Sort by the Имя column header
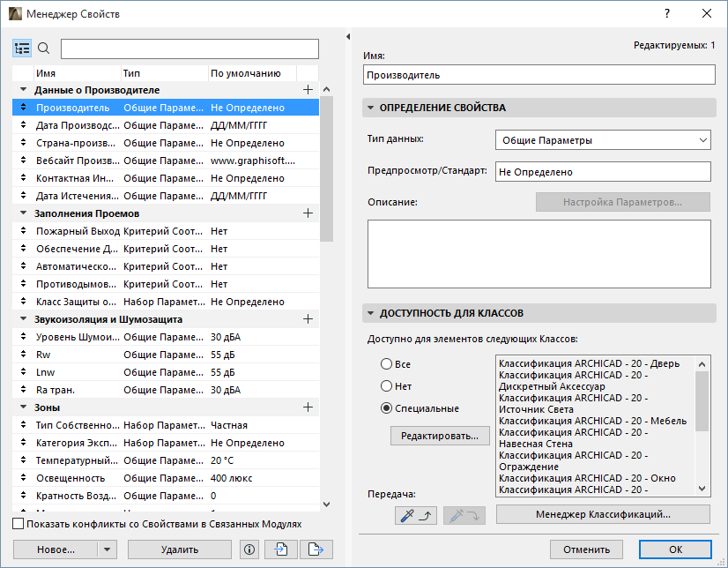This screenshot has width=728, height=568. tap(78, 73)
